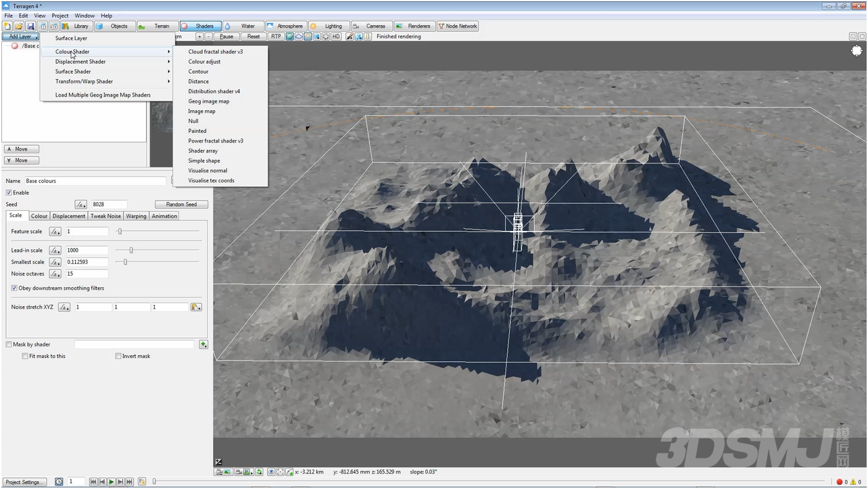Click the Open project folder icon

[x=18, y=26]
